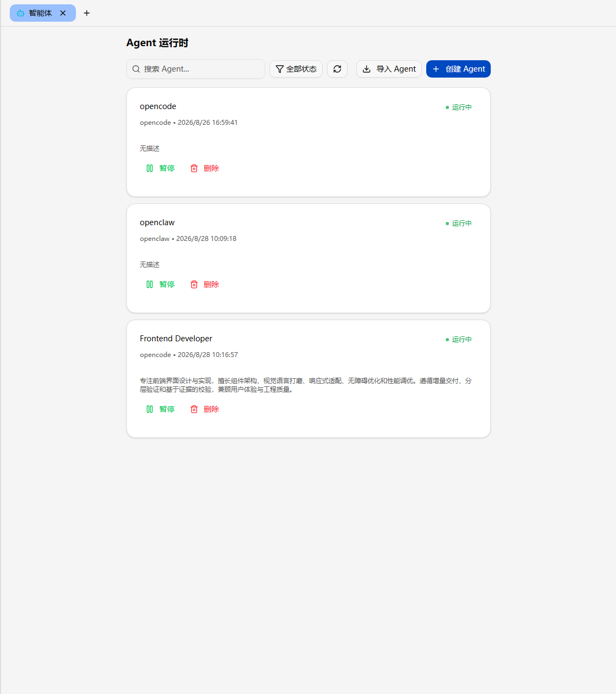Image resolution: width=616 pixels, height=694 pixels.
Task: Click the openclaw agent card title
Action: click(x=157, y=222)
